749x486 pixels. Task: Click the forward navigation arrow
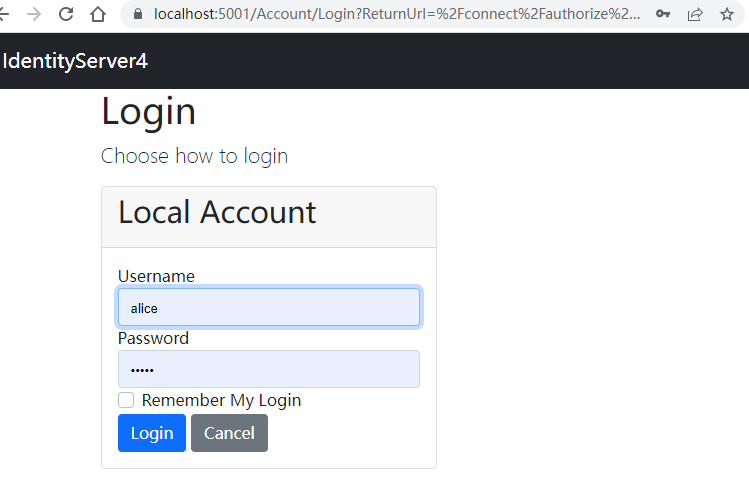click(34, 14)
